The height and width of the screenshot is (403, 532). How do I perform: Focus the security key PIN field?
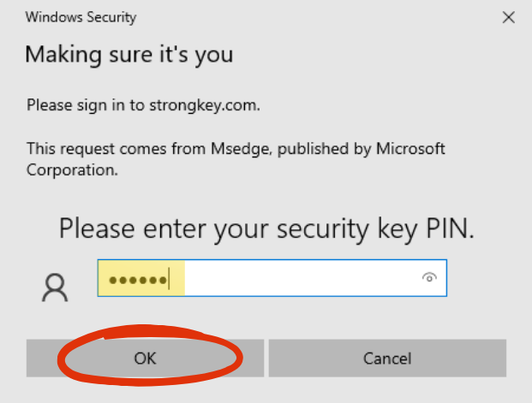pyautogui.click(x=272, y=278)
